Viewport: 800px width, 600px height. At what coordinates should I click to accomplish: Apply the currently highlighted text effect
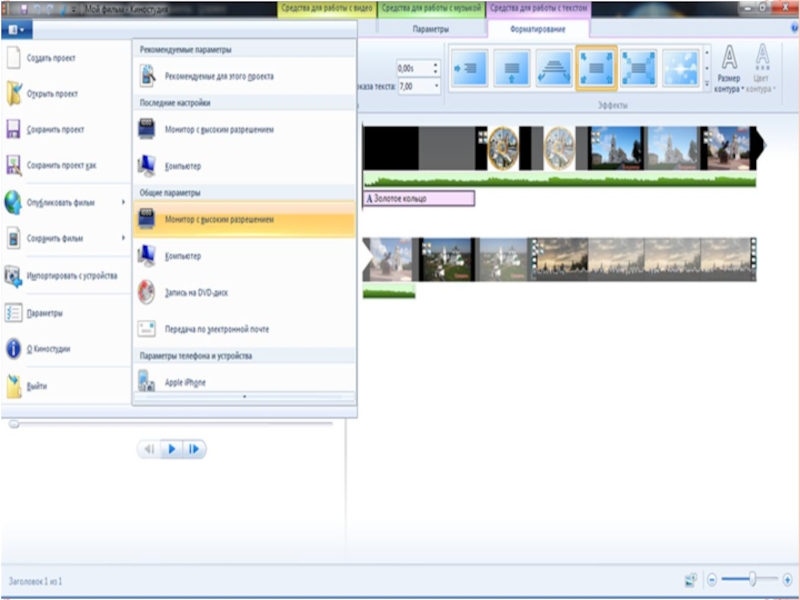click(x=595, y=70)
